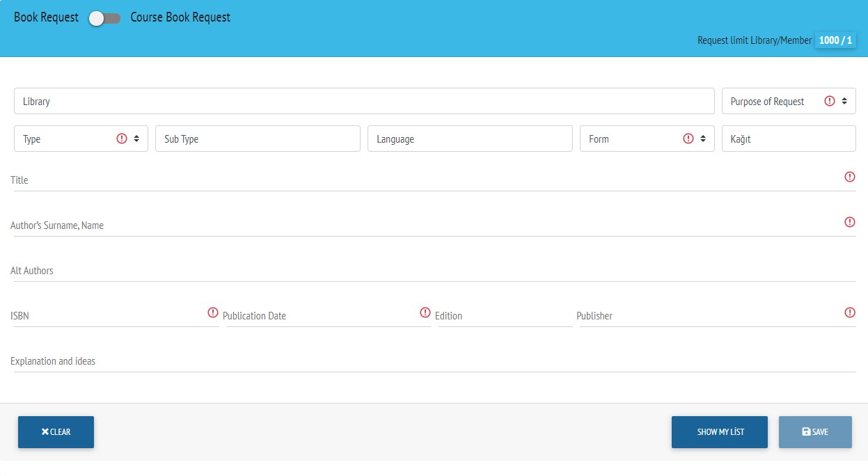Click the warning icon in Purpose of Request
The width and height of the screenshot is (868, 476).
coord(830,101)
